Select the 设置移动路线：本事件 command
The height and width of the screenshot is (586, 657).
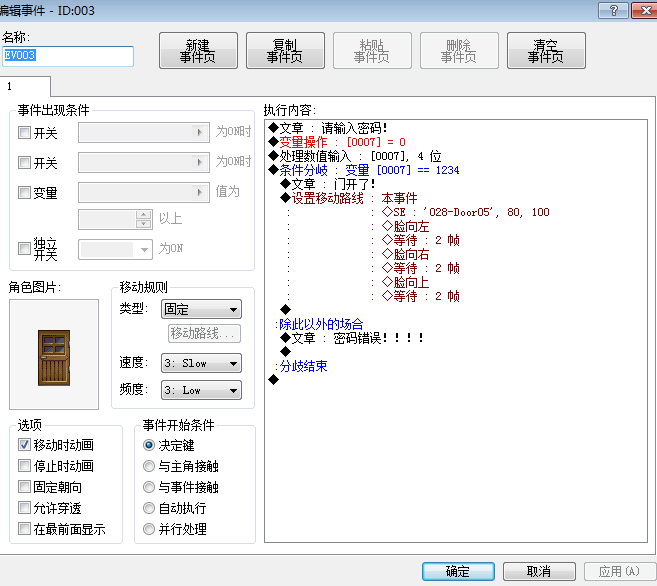(349, 198)
